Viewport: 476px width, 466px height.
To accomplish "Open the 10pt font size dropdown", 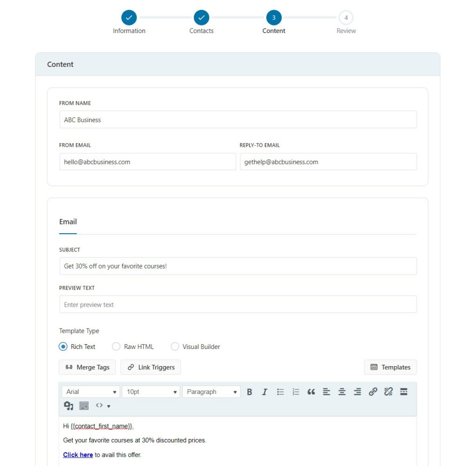I will click(x=151, y=392).
